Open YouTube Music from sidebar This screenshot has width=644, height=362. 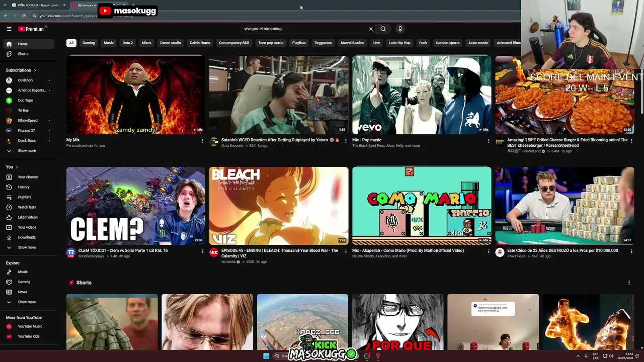click(x=28, y=326)
